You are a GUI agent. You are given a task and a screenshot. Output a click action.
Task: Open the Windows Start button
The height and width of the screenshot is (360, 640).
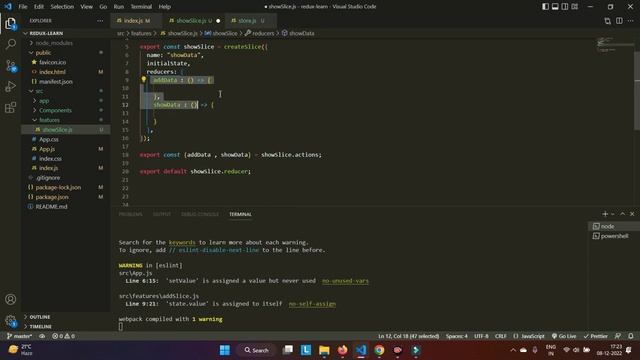[x=224, y=350]
